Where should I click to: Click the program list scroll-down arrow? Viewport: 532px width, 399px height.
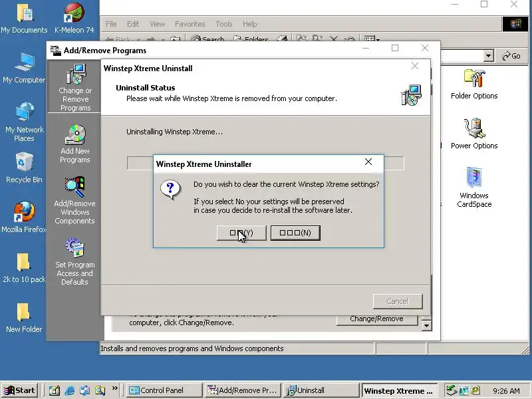426,326
